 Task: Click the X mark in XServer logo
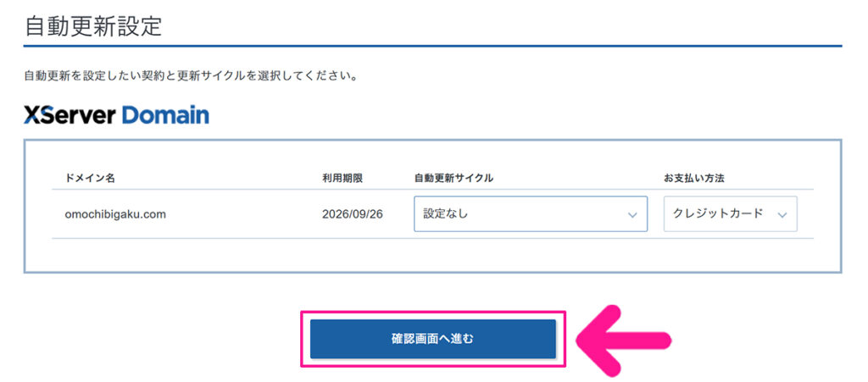pyautogui.click(x=32, y=115)
